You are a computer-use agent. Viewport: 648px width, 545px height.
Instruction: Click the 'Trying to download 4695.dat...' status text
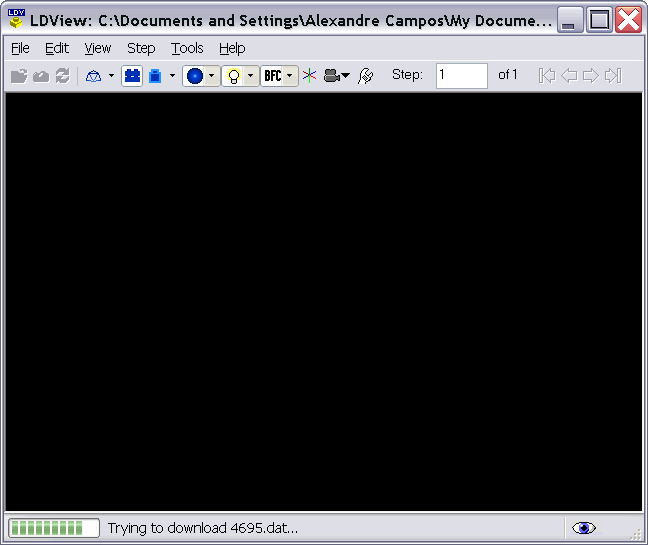[202, 528]
